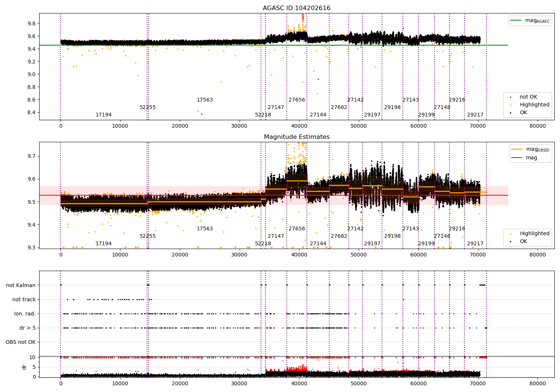Click the 'not track' row label
This screenshot has width=560, height=392.
coord(24,300)
